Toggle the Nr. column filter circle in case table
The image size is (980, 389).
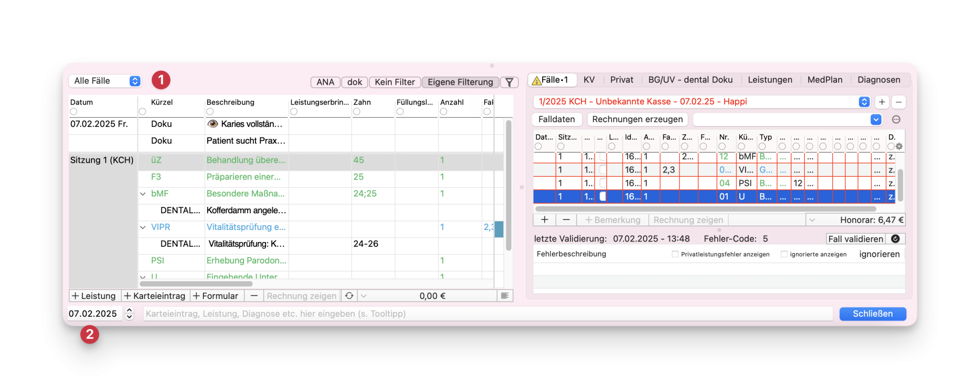(722, 147)
